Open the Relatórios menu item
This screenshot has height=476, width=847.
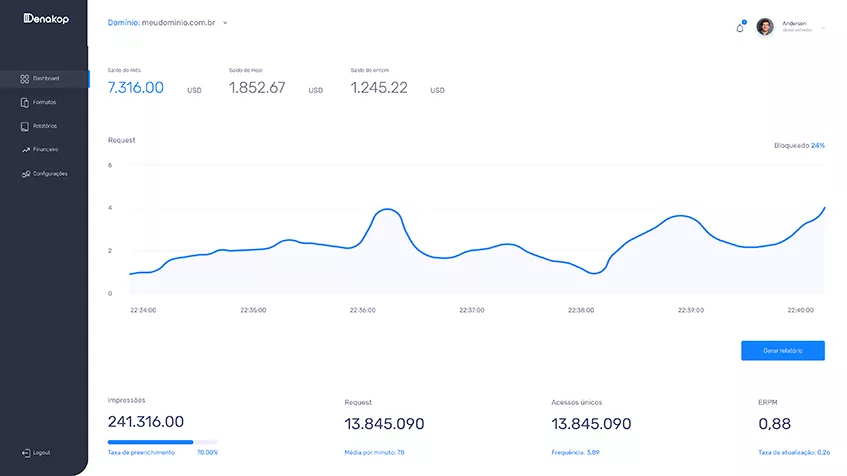[45, 126]
